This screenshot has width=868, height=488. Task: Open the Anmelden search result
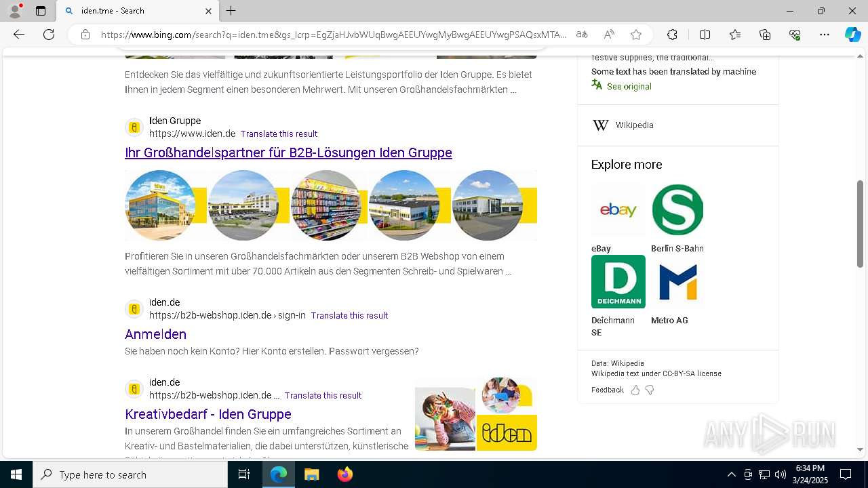click(155, 334)
